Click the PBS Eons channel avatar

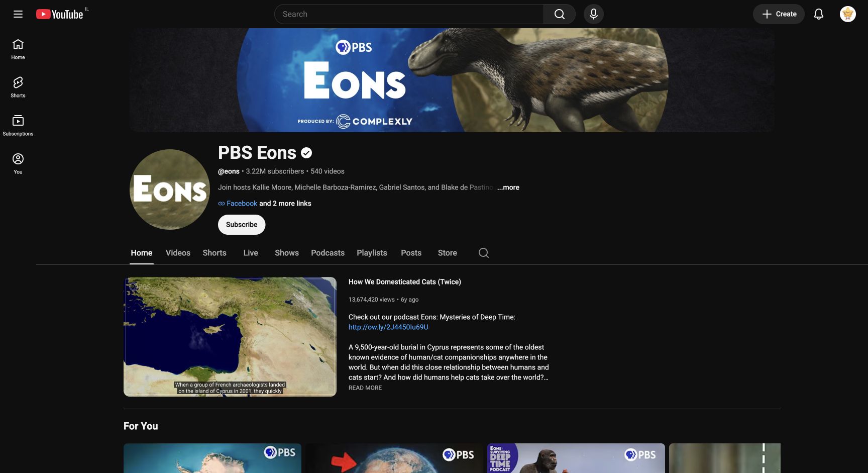click(x=170, y=190)
